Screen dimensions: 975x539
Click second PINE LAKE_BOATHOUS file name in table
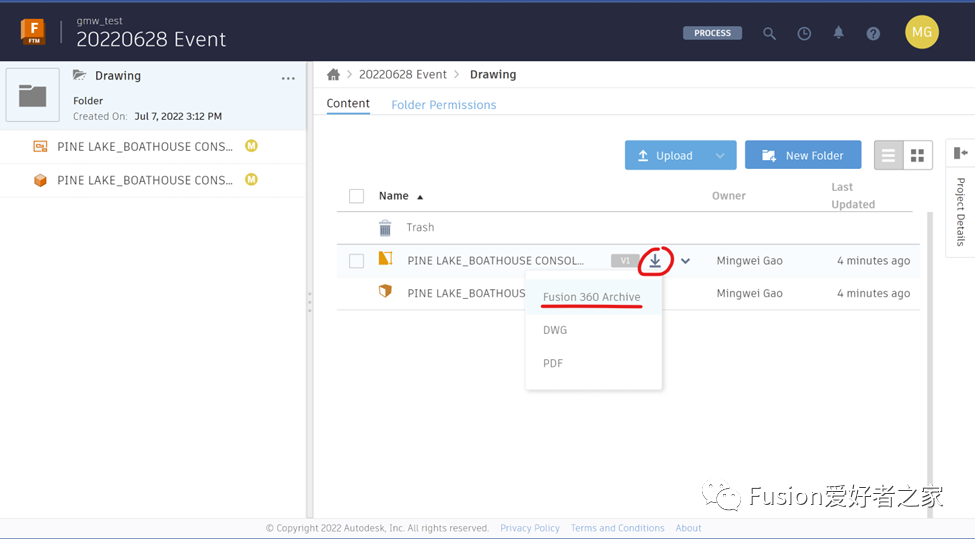466,293
